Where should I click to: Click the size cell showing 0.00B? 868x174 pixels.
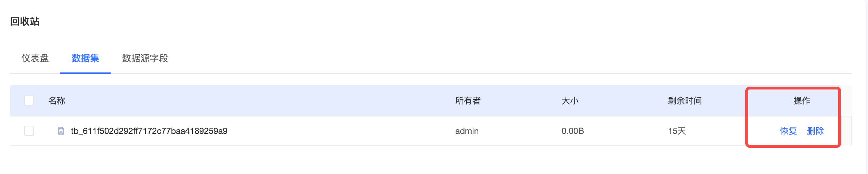(573, 131)
